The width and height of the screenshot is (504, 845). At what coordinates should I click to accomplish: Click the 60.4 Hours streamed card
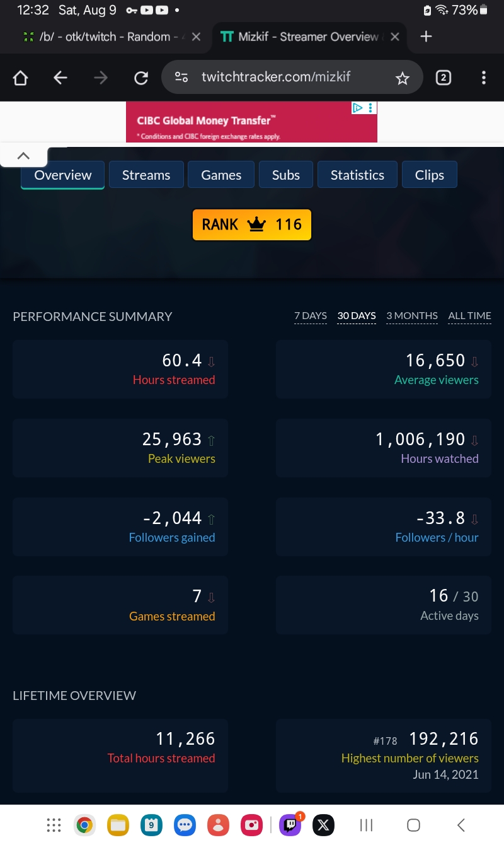click(120, 369)
